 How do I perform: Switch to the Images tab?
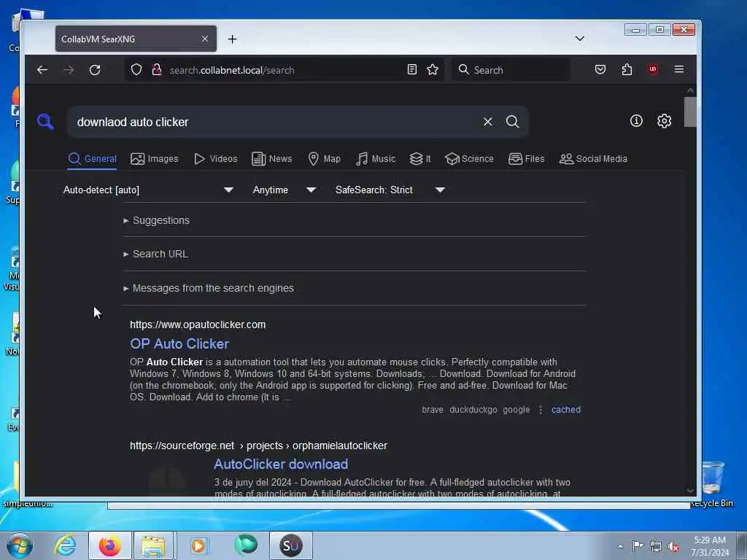point(155,158)
